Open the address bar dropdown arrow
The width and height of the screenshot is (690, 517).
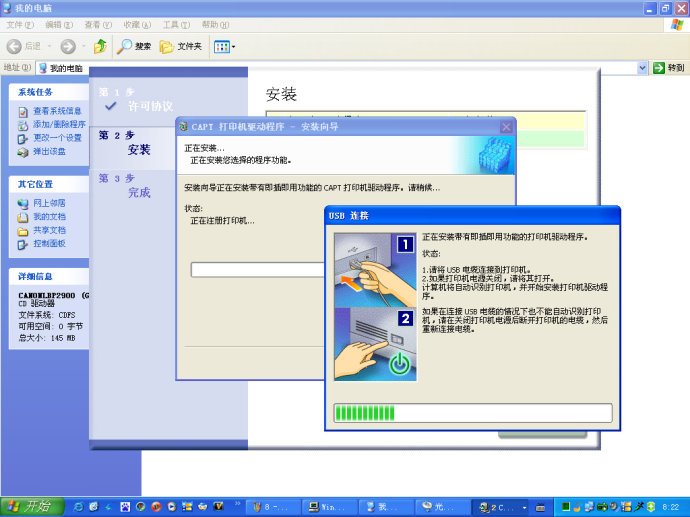tap(642, 68)
